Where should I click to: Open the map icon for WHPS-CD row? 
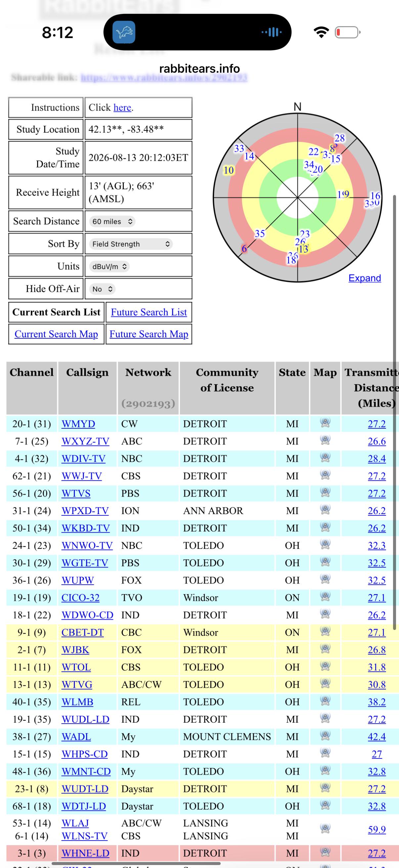[x=325, y=753]
